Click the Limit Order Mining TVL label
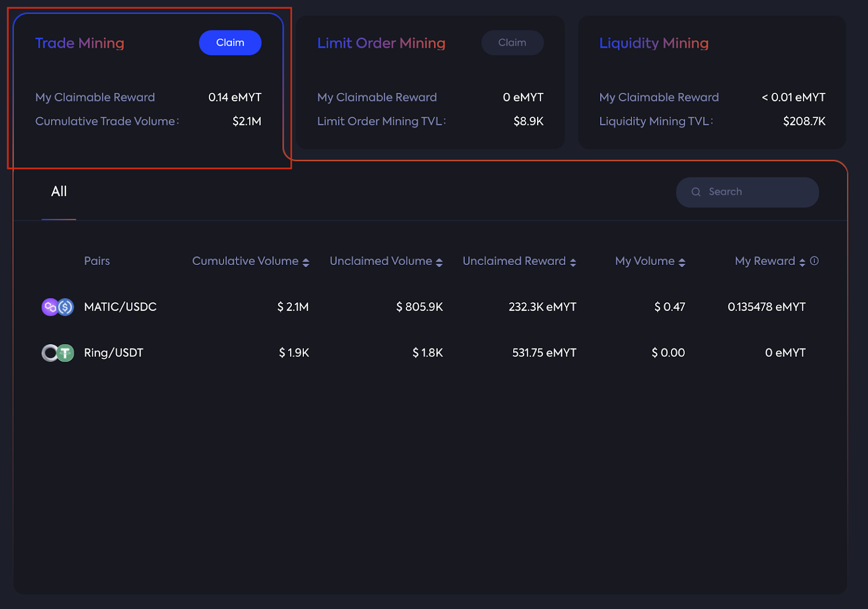This screenshot has width=868, height=609. [x=381, y=122]
